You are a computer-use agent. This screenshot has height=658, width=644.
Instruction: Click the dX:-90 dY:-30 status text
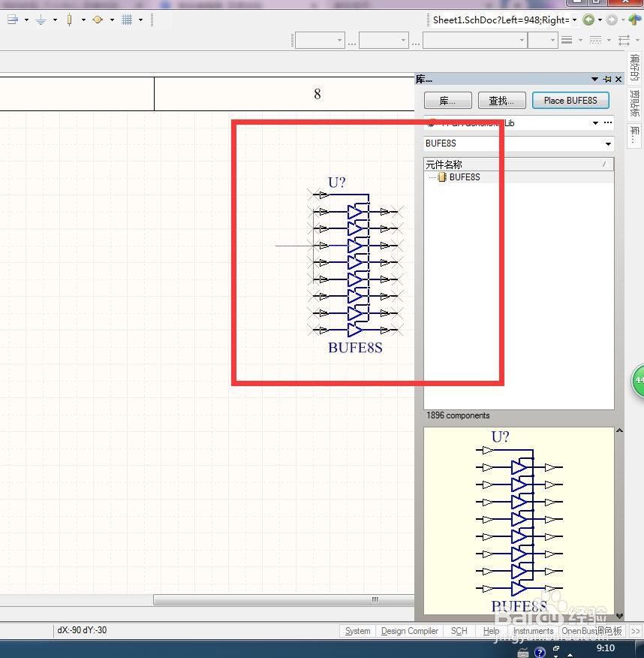[x=82, y=630]
